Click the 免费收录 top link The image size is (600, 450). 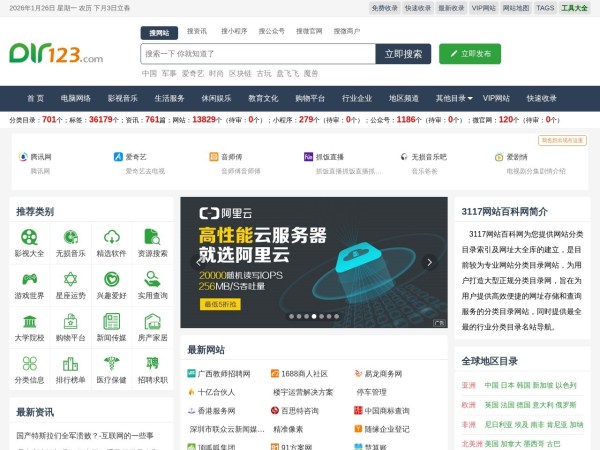[x=385, y=8]
